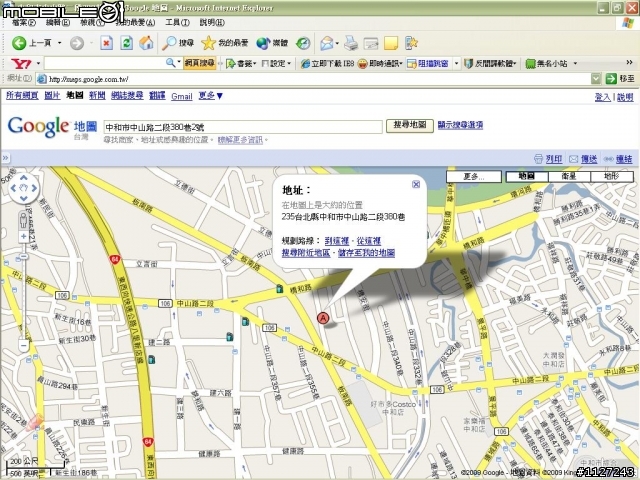Click the 列印 print link
The width and height of the screenshot is (640, 480).
point(554,159)
